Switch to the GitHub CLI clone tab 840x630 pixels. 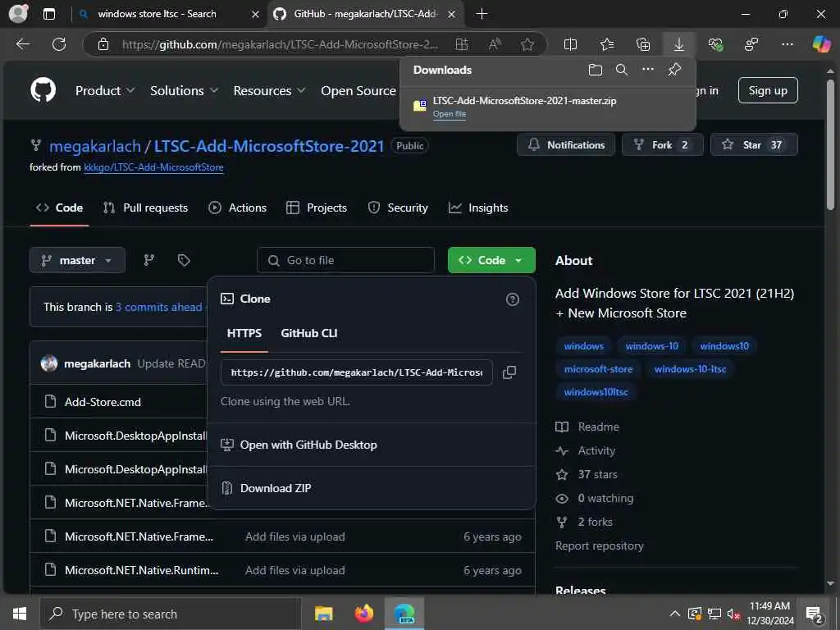[x=309, y=333]
